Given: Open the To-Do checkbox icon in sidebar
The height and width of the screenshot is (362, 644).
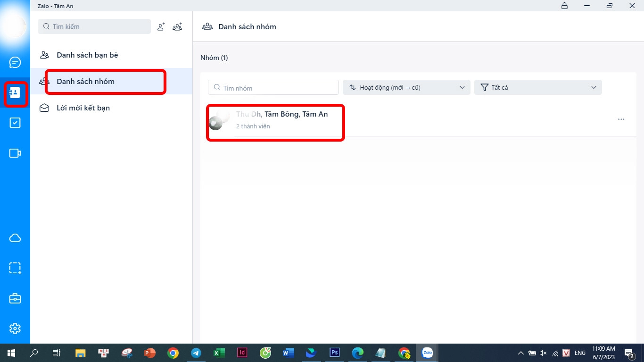Looking at the screenshot, I should click(x=15, y=123).
